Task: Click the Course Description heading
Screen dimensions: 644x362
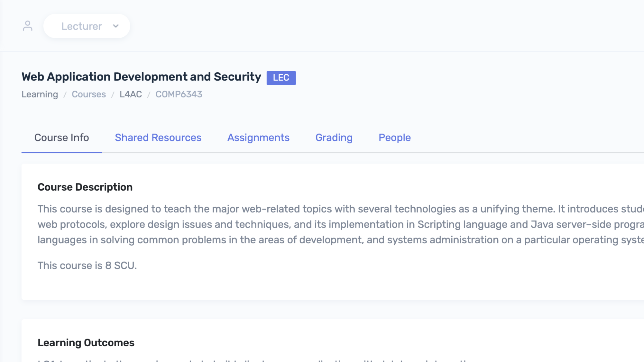Action: (x=85, y=187)
